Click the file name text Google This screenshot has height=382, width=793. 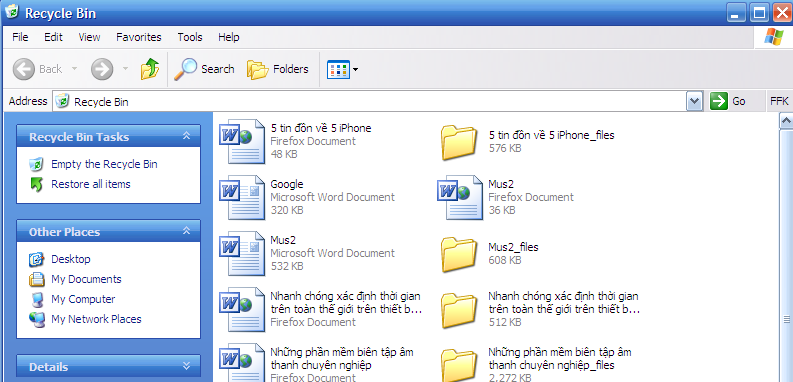[287, 185]
